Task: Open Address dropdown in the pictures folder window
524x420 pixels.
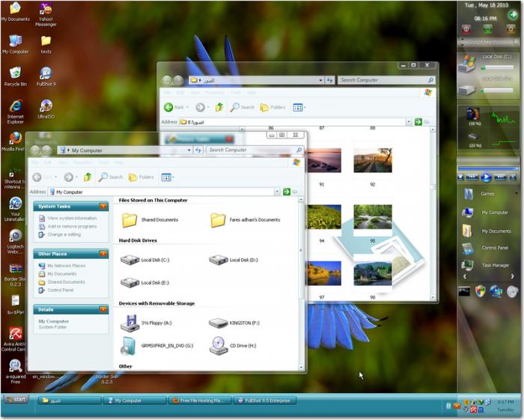Action: pyautogui.click(x=409, y=122)
